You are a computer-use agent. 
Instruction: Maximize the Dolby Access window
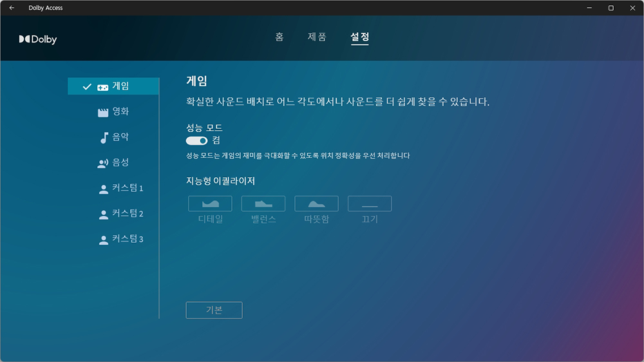click(x=611, y=8)
